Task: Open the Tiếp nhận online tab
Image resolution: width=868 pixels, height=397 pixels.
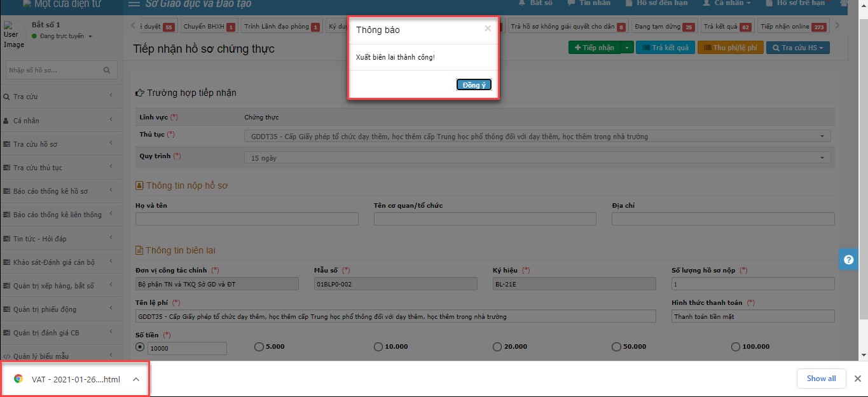Action: [x=793, y=27]
